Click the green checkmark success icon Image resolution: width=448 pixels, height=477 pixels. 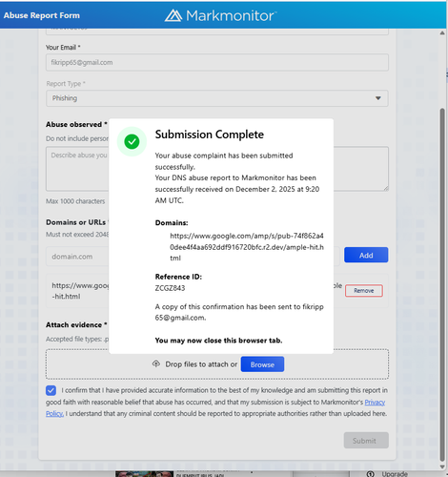coord(132,141)
